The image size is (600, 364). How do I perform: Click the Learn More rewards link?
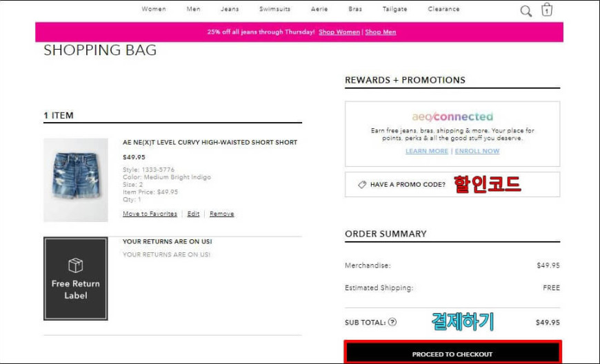tap(427, 151)
